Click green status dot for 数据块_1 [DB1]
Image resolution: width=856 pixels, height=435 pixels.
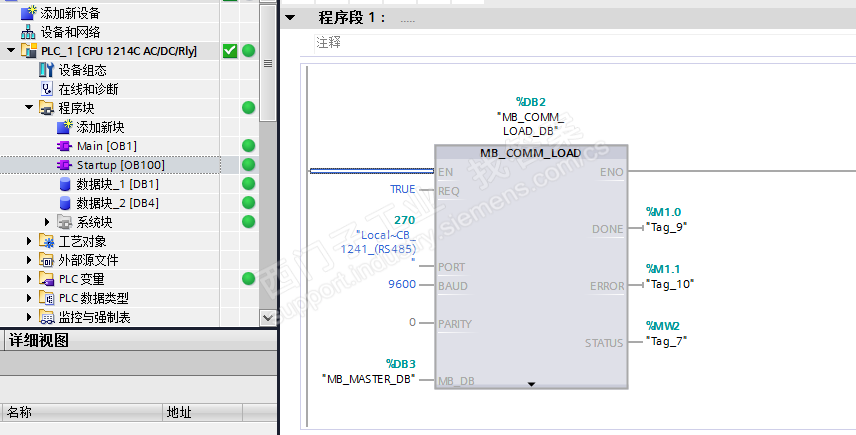click(248, 184)
